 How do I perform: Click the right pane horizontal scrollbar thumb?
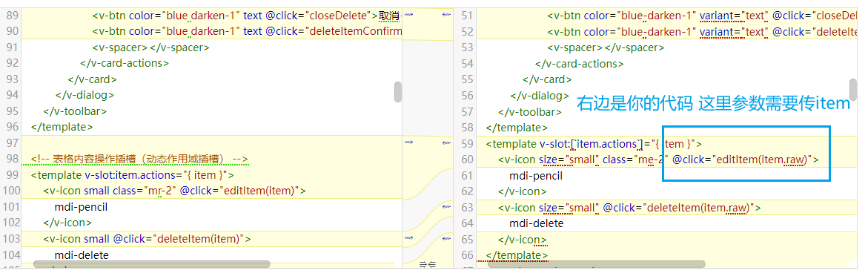coord(596,264)
